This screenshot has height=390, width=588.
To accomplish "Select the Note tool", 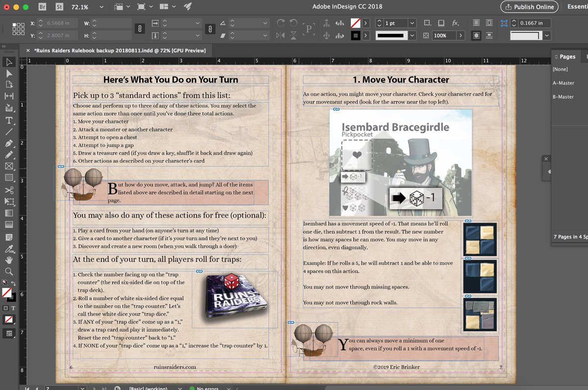I will click(x=9, y=237).
